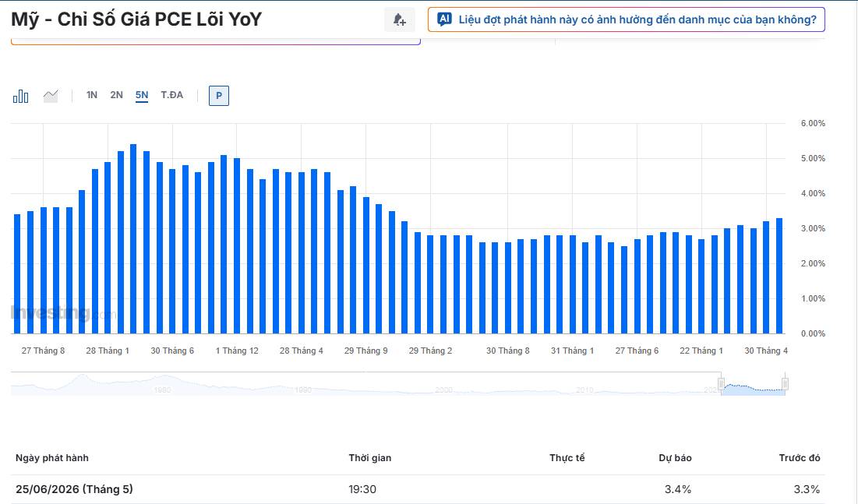Viewport: 858px width, 504px height.
Task: Toggle the P button on chart
Action: pyautogui.click(x=219, y=96)
